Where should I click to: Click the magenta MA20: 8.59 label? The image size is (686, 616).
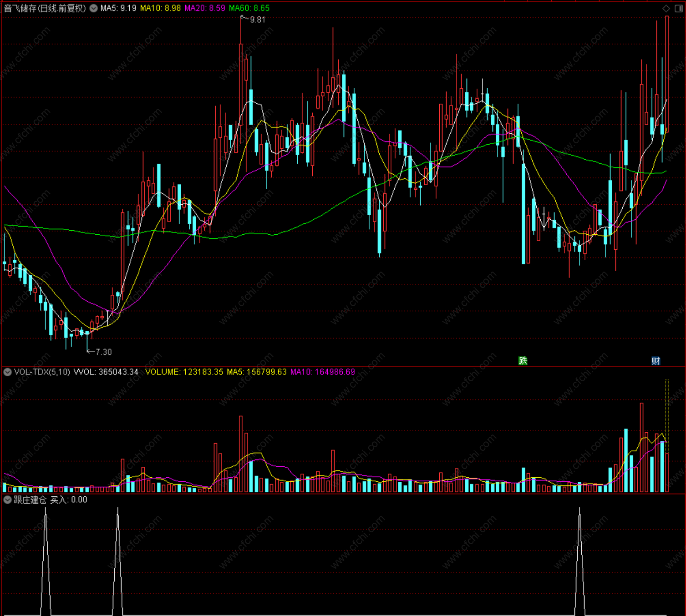point(204,8)
